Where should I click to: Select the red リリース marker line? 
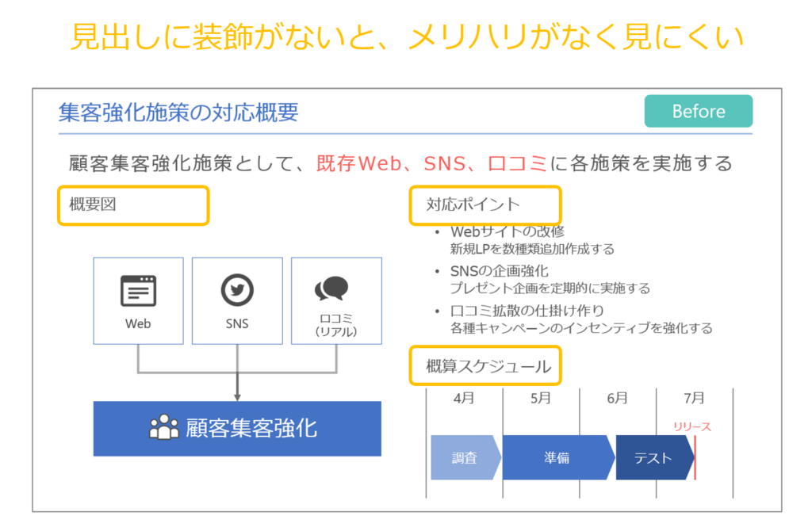point(695,457)
